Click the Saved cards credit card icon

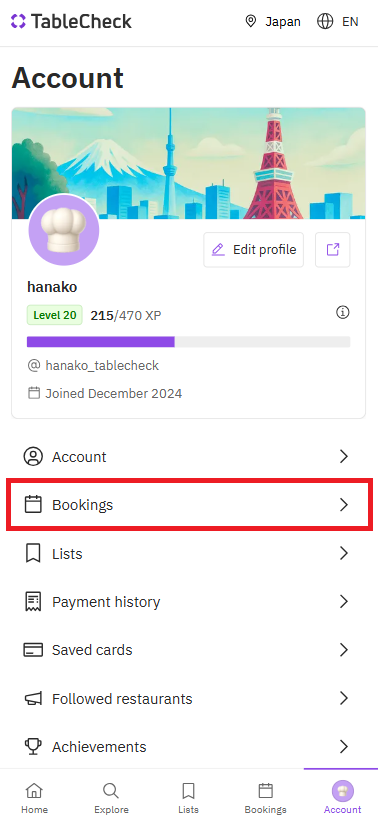(33, 650)
